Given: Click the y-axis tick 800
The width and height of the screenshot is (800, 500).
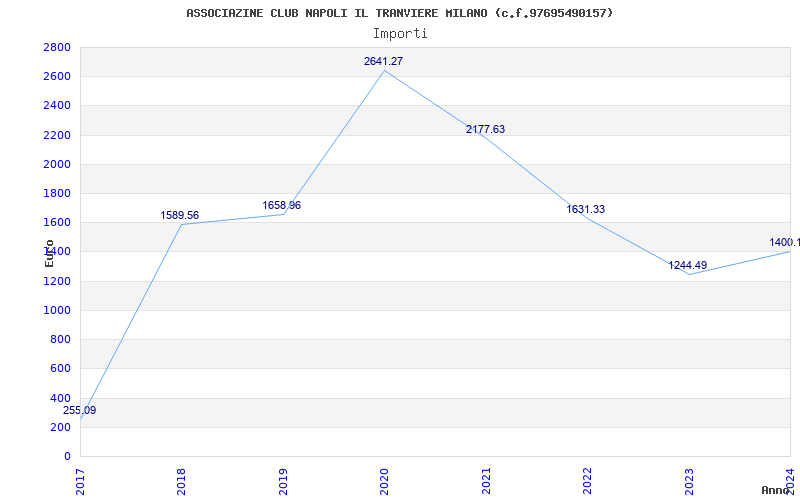Looking at the screenshot, I should (61, 339).
